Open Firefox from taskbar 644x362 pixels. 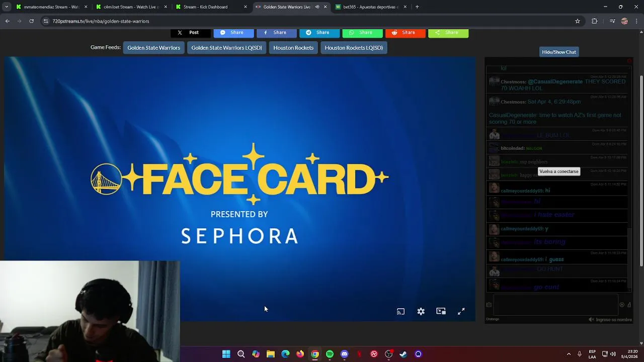tap(300, 354)
